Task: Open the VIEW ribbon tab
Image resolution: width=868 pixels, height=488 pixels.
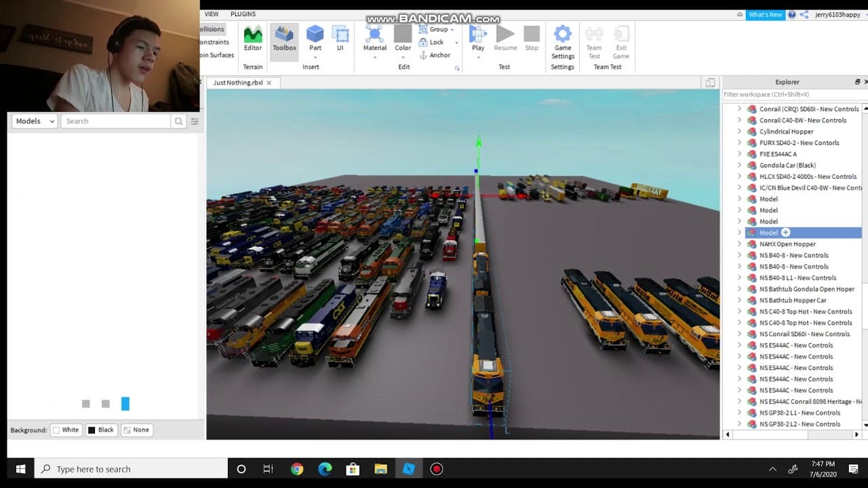Action: point(212,14)
